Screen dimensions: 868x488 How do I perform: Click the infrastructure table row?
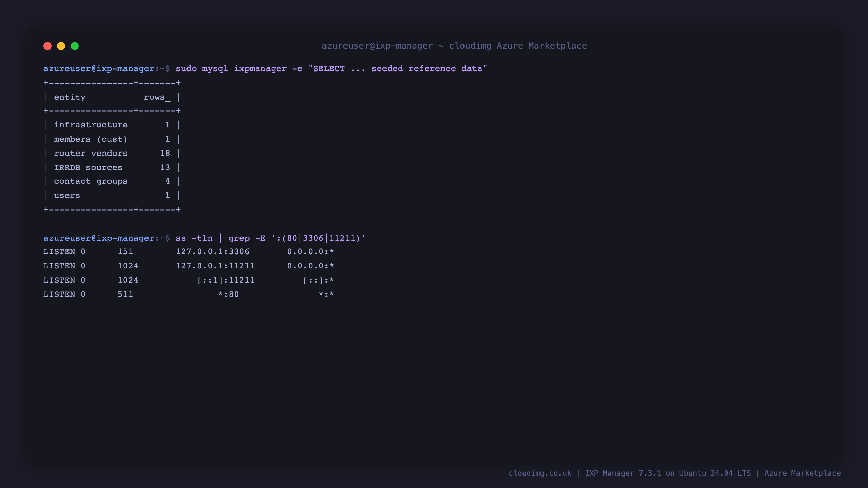(112, 125)
